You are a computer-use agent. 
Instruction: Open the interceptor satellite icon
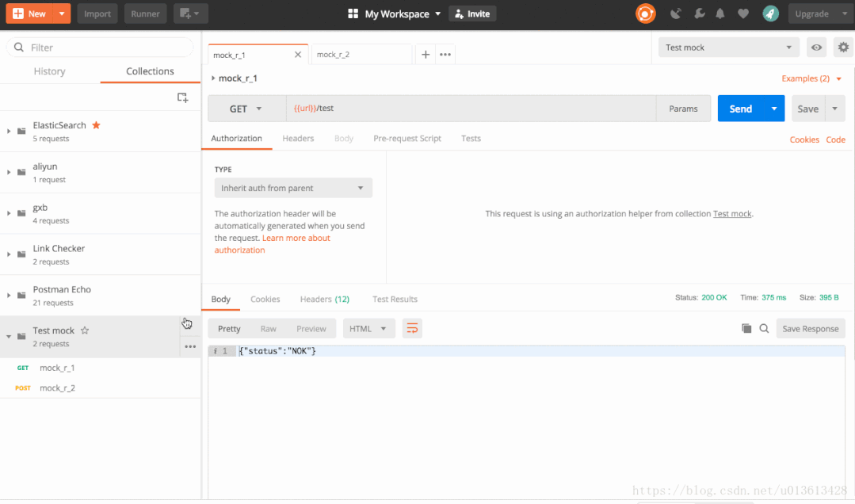click(676, 13)
